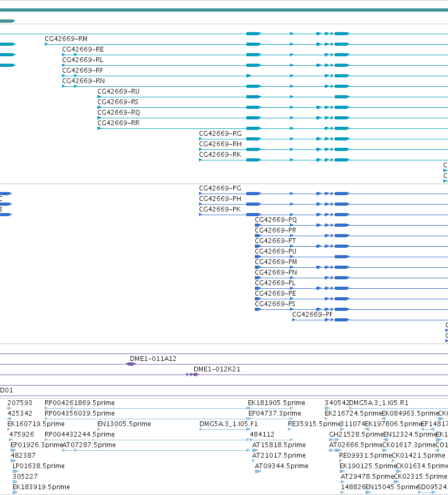
Task: Select transcript CG42669-RH
Action: click(x=220, y=144)
